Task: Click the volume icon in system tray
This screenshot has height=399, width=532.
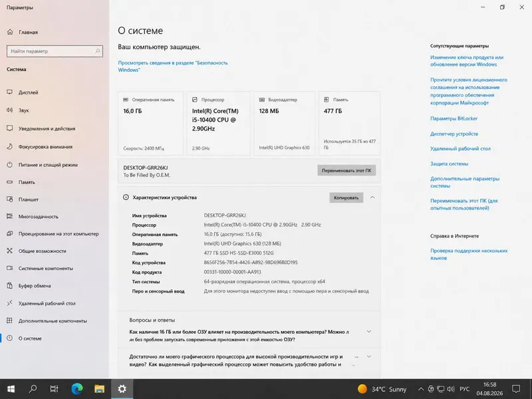Action: click(x=451, y=389)
